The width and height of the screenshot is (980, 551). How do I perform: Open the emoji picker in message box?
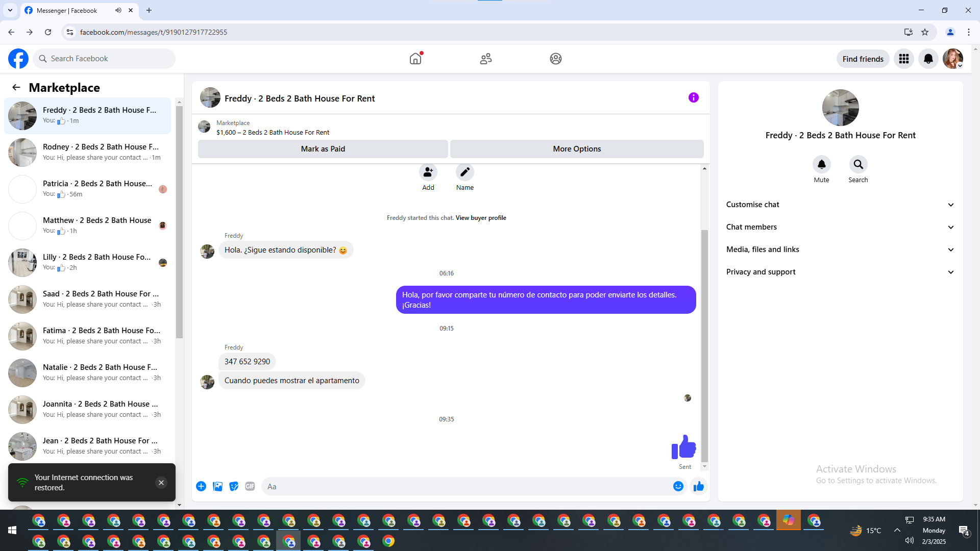click(x=678, y=486)
